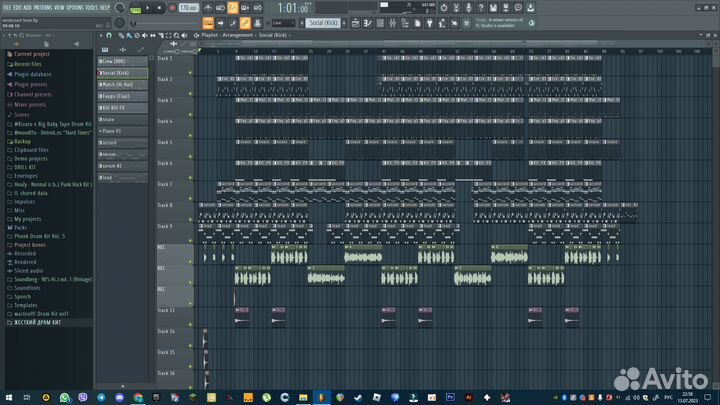Image resolution: width=720 pixels, height=405 pixels.
Task: Open the PATTERNS menu
Action: point(43,8)
